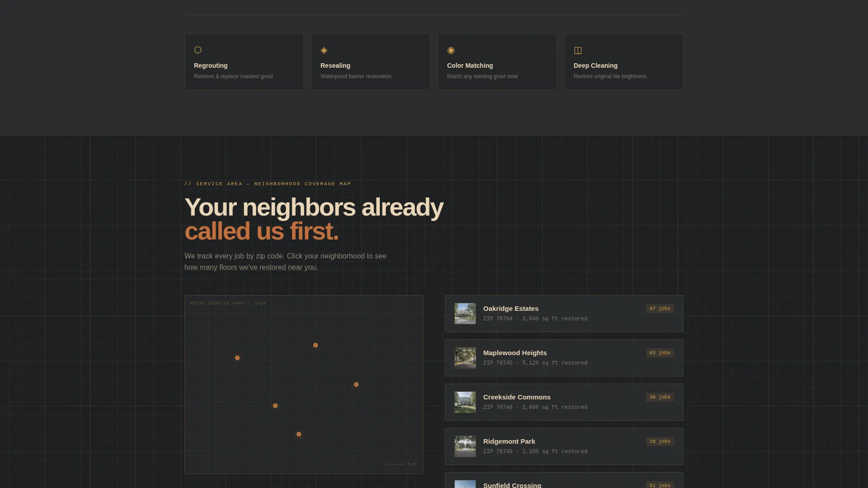Click the bottommost orange map marker

299,434
